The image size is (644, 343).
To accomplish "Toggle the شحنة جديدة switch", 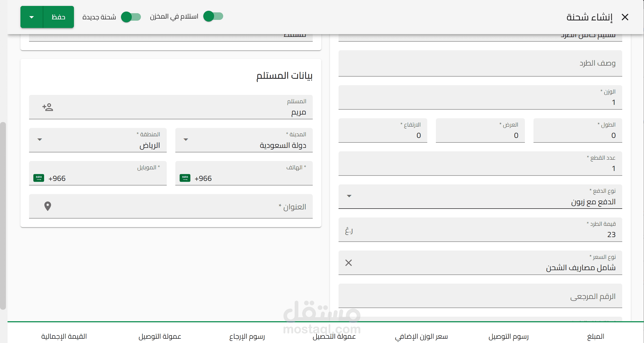I will (x=131, y=17).
